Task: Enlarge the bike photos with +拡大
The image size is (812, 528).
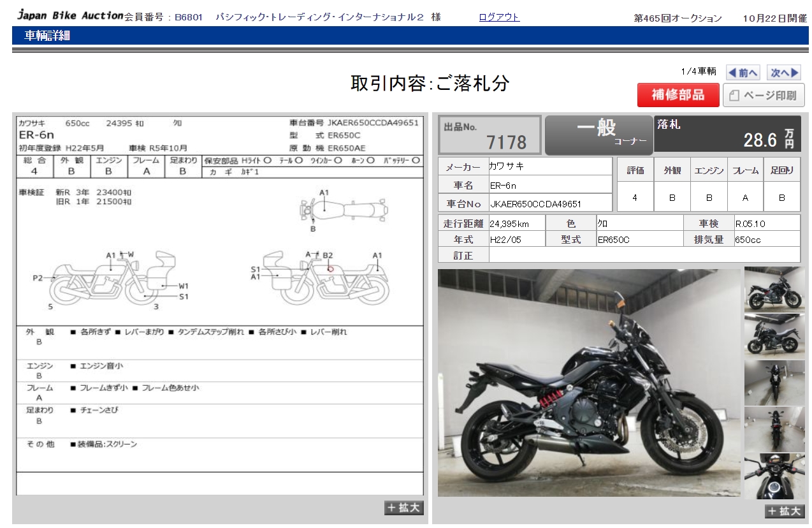Action: click(x=785, y=511)
